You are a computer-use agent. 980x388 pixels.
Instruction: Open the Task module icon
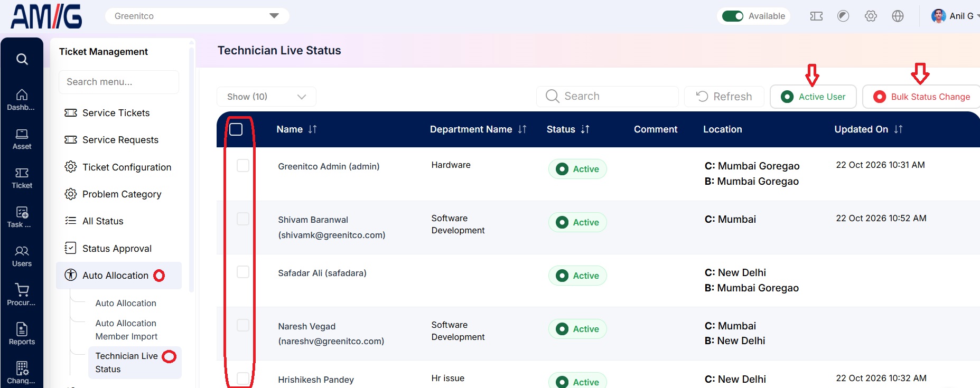[x=22, y=217]
